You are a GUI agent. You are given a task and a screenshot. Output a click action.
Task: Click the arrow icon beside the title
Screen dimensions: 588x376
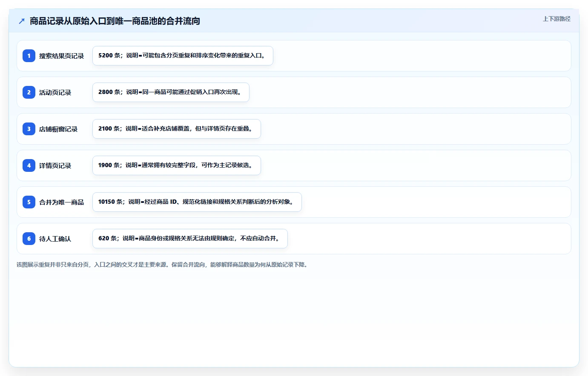(x=22, y=21)
